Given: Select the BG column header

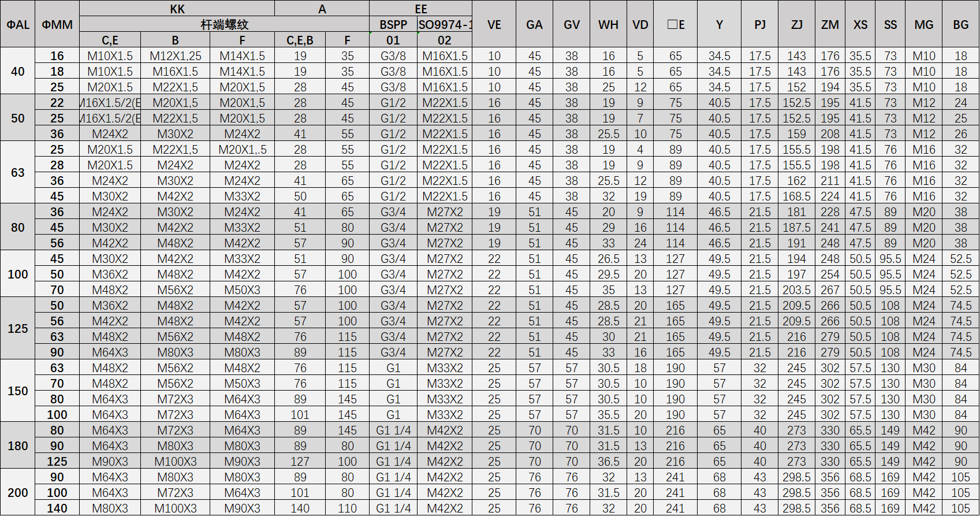Looking at the screenshot, I should tap(960, 24).
